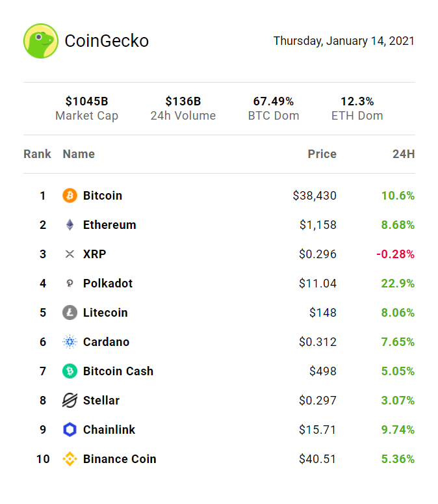Screen dimensions: 438x504
Task: Click the blue Chainlink hexagon icon
Action: (70, 430)
